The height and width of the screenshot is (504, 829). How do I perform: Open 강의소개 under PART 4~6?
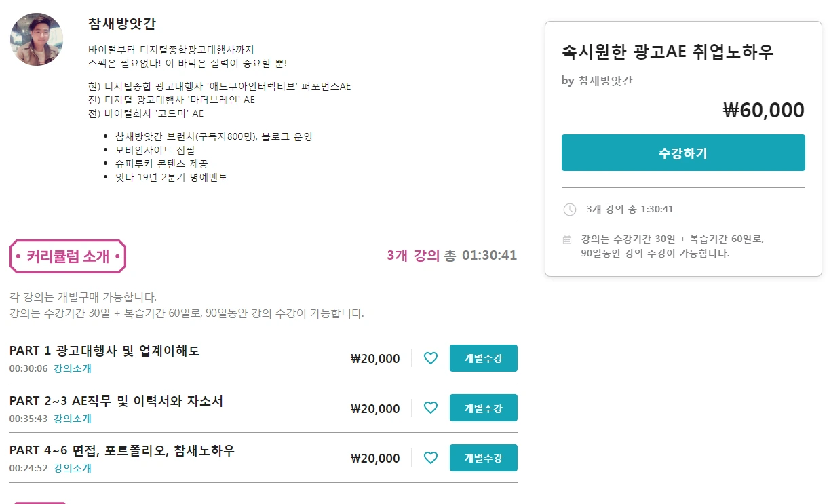[71, 468]
